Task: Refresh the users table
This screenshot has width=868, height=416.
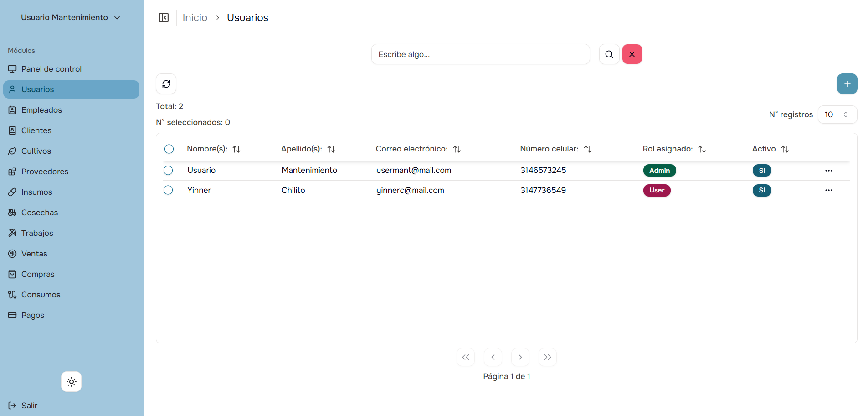Action: 166,84
